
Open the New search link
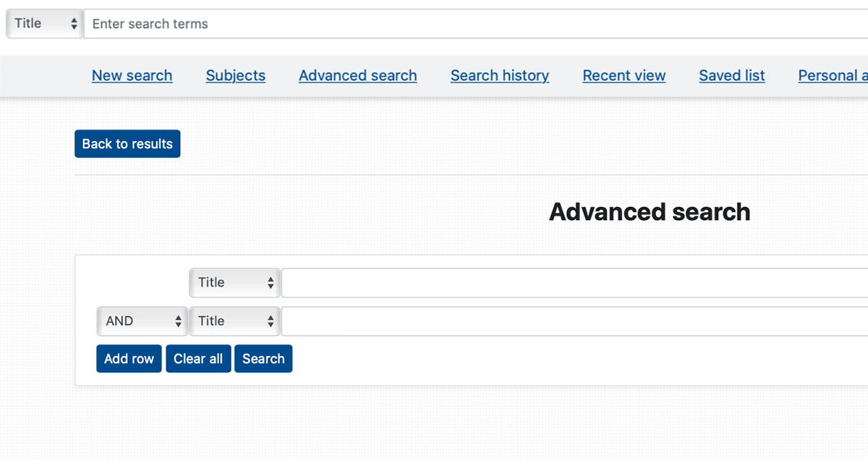(132, 75)
